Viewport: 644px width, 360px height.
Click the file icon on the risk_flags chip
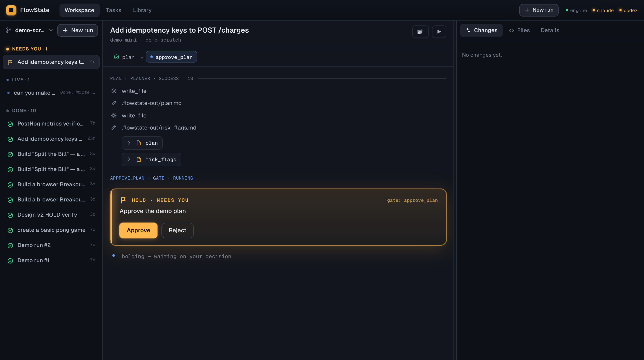click(138, 159)
